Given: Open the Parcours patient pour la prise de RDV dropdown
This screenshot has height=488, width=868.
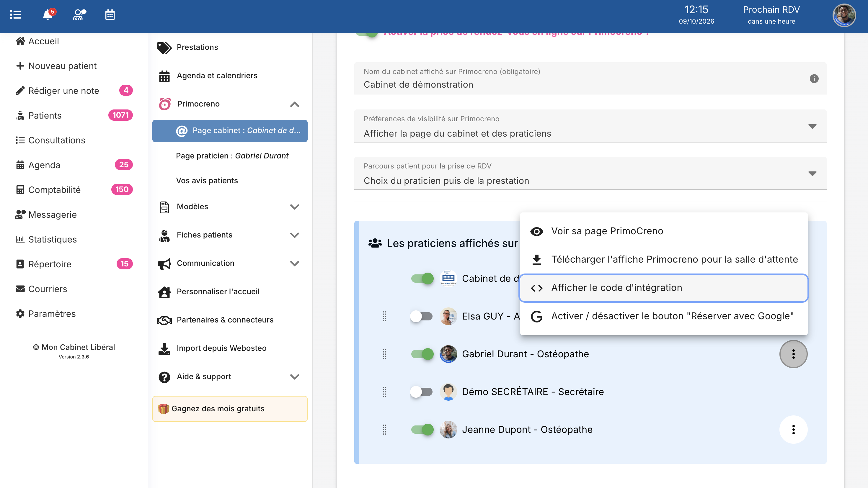Looking at the screenshot, I should (590, 173).
